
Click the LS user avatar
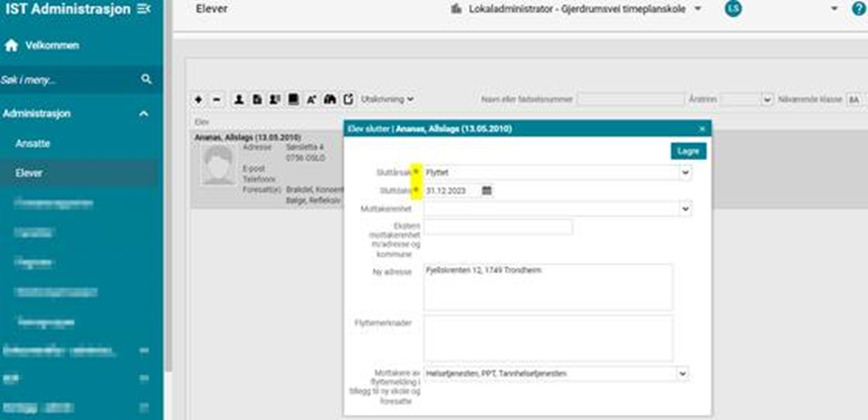pos(733,9)
